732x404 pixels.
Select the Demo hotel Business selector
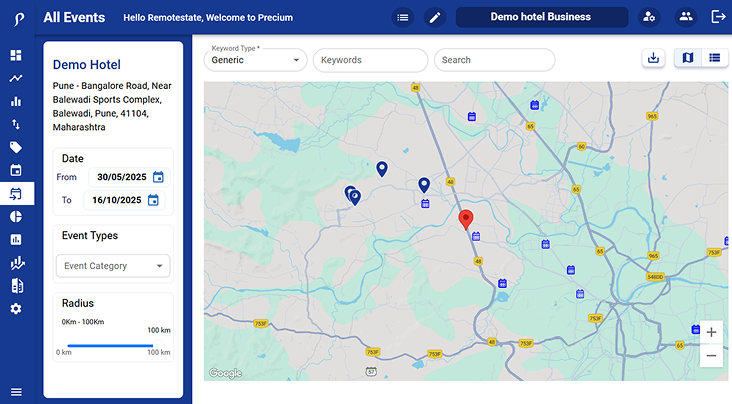542,17
